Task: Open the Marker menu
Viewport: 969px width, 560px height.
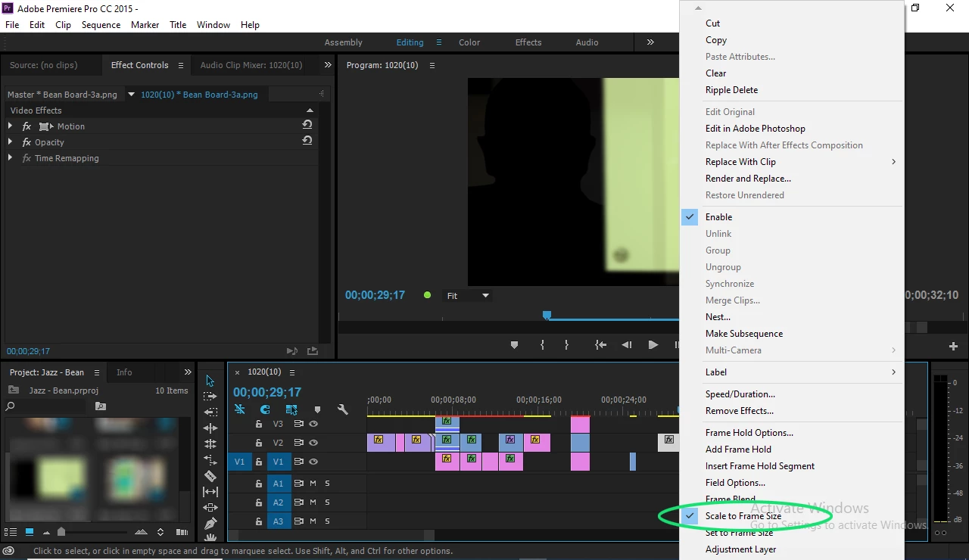Action: (x=145, y=25)
